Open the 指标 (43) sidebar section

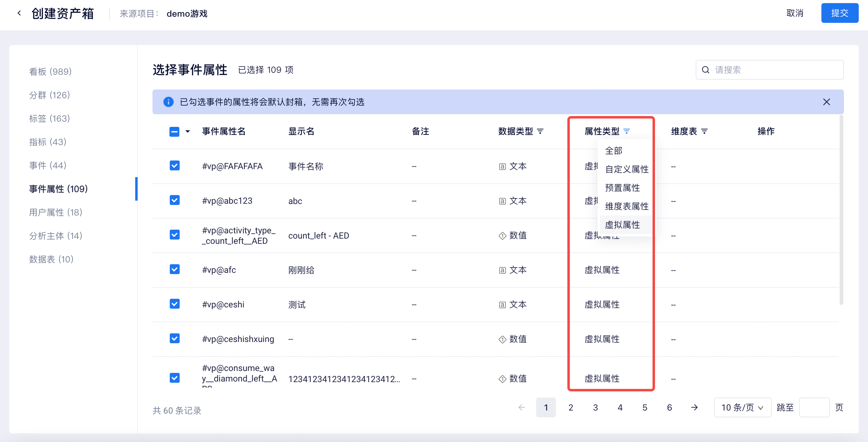[48, 142]
